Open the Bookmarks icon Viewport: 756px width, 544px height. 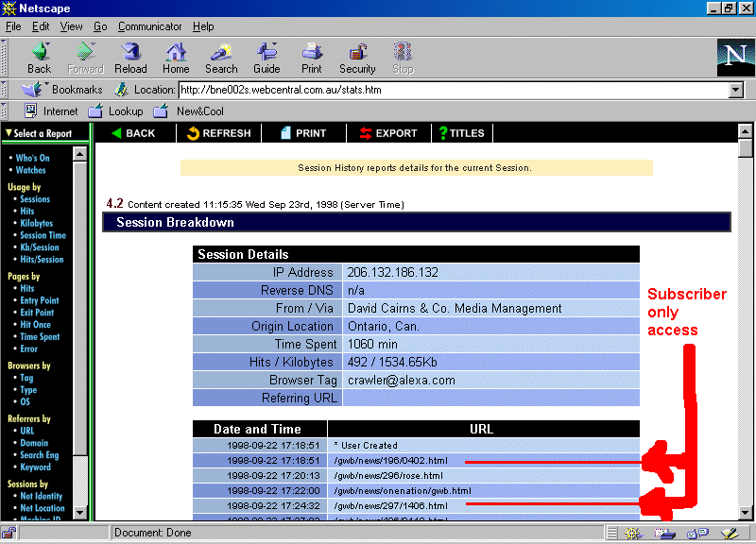pyautogui.click(x=33, y=90)
